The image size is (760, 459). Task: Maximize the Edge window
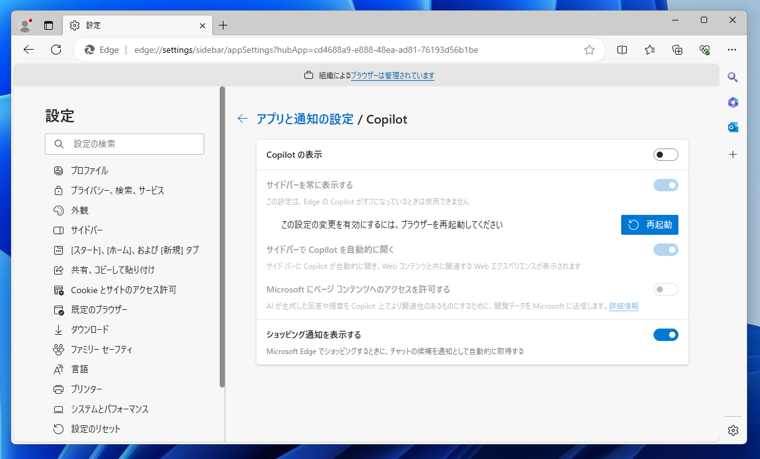(704, 20)
